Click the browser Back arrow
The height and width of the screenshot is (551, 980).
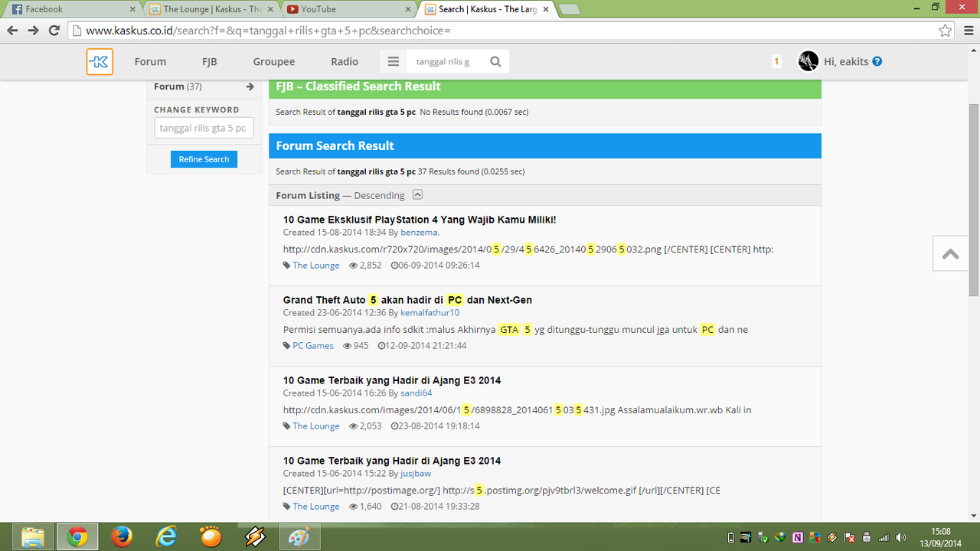point(12,31)
